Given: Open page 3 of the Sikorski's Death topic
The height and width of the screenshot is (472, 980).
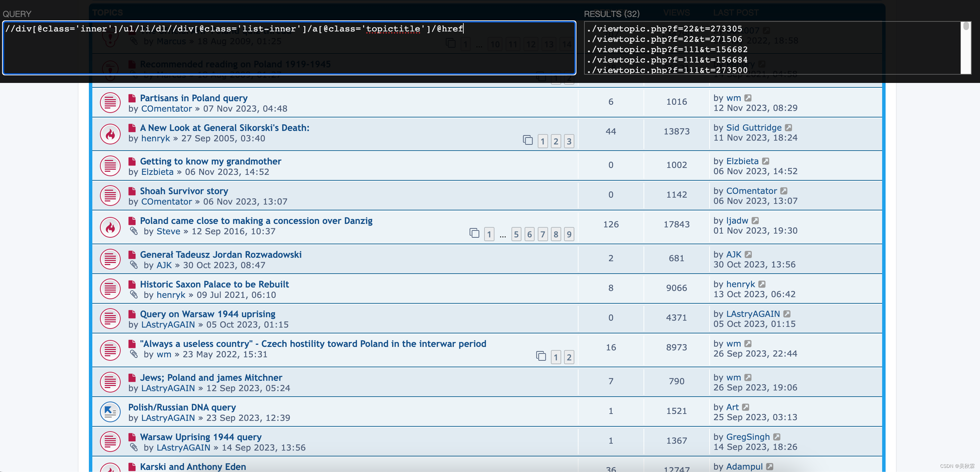Looking at the screenshot, I should (x=569, y=141).
